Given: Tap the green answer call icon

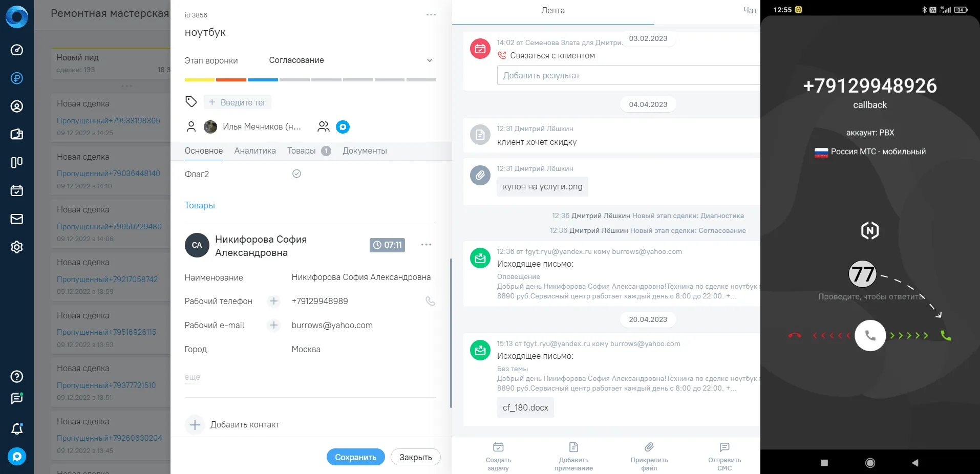Looking at the screenshot, I should click(x=946, y=336).
